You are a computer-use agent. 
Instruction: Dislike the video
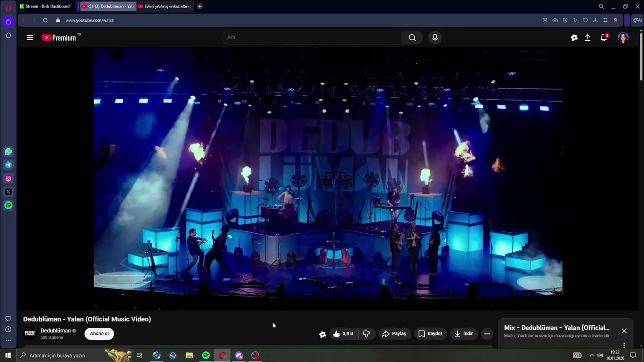click(x=366, y=334)
